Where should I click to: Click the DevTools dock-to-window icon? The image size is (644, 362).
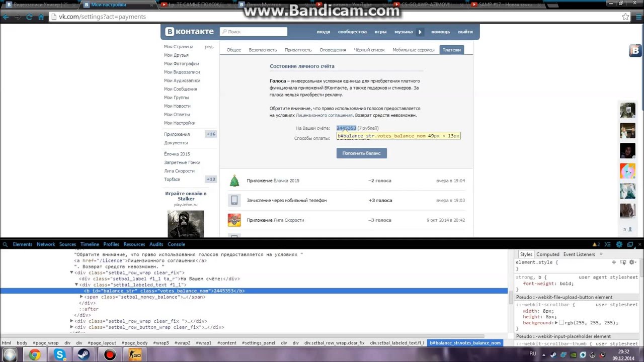click(x=630, y=244)
